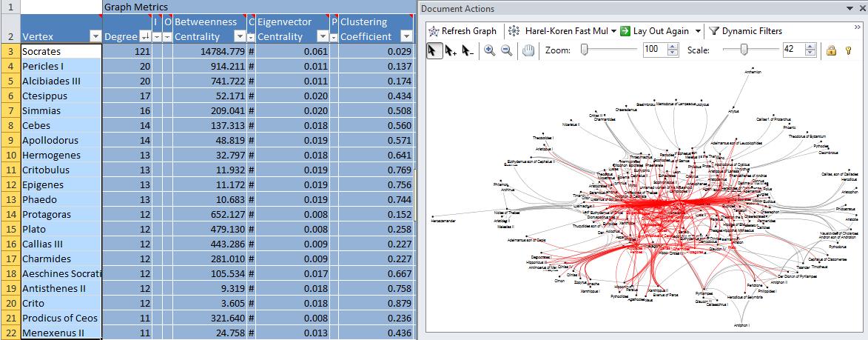Viewport: 868px width, 340px height.
Task: Click the green Lay Out Again arrow icon
Action: pyautogui.click(x=625, y=31)
